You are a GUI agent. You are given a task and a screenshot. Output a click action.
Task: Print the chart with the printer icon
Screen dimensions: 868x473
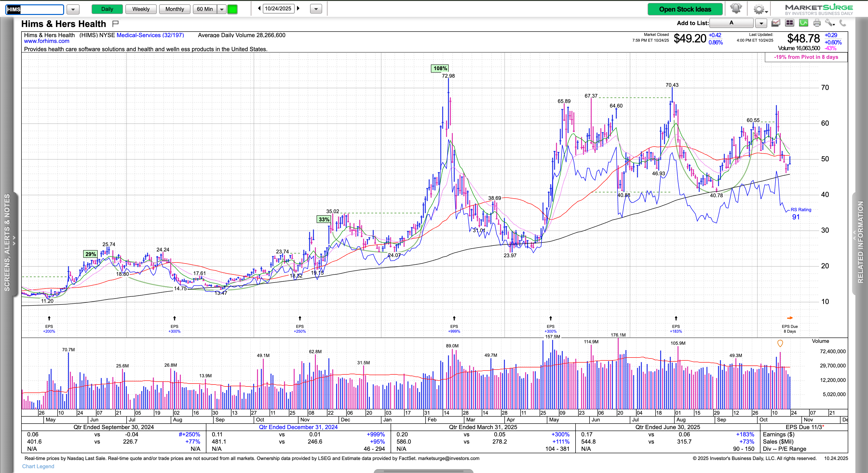click(x=817, y=23)
